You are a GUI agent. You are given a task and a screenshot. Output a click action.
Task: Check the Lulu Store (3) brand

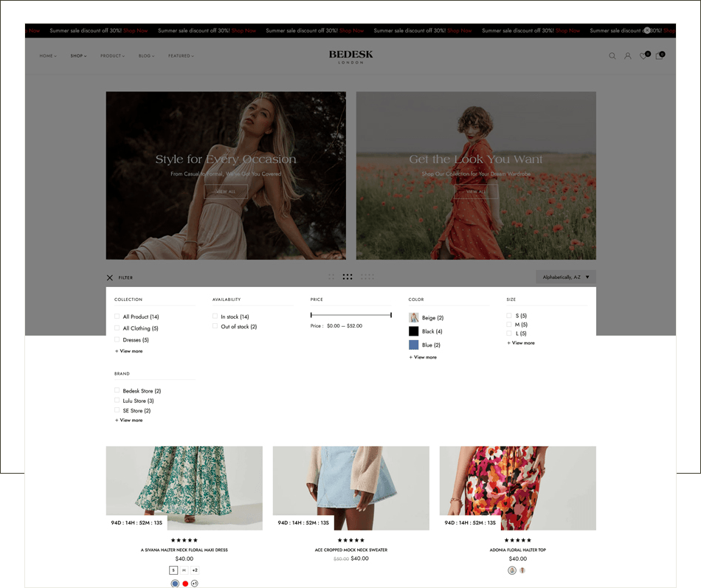click(x=117, y=400)
